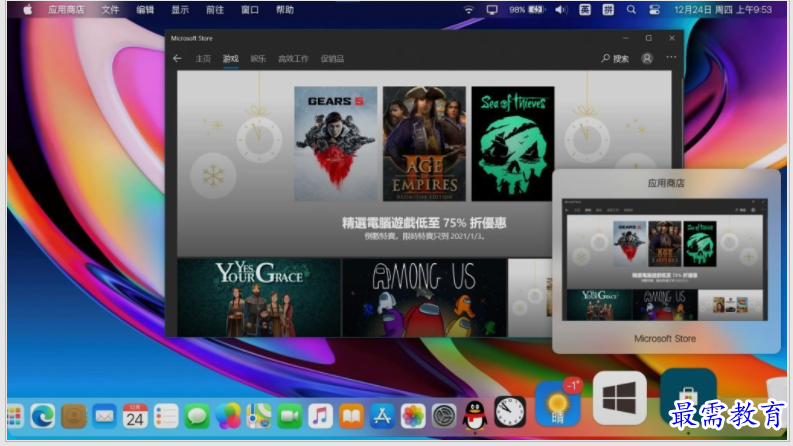Open Calendar from the dock
The image size is (793, 446).
pyautogui.click(x=135, y=416)
